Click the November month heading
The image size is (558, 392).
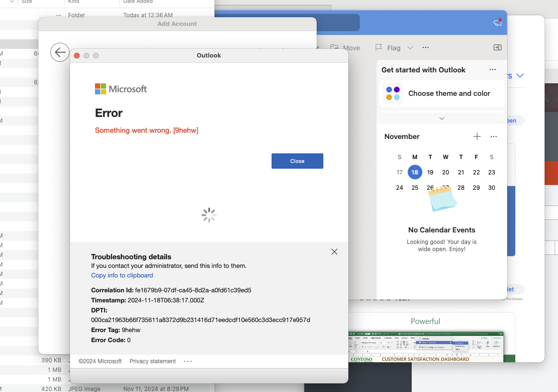[x=402, y=137]
